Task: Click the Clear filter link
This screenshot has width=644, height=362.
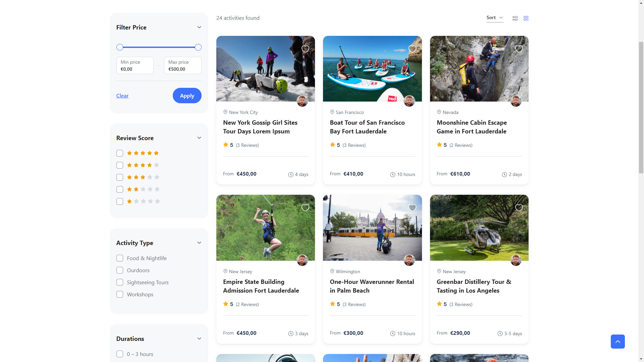Action: (x=122, y=96)
